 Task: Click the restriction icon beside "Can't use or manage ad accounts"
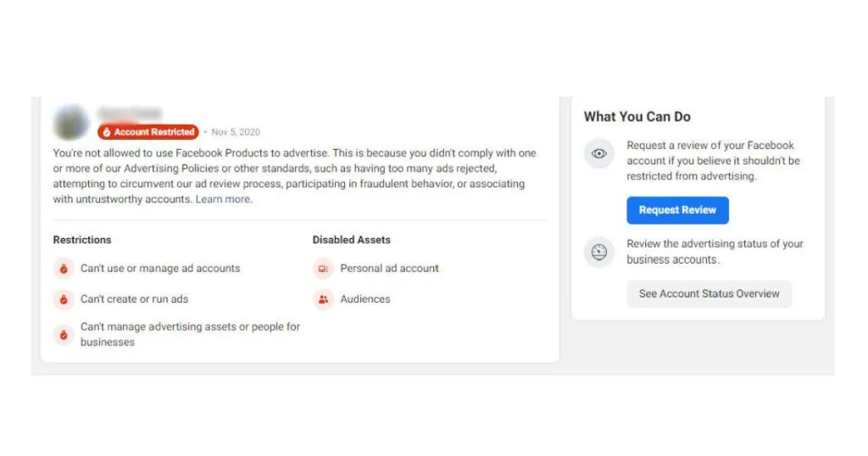click(x=63, y=269)
